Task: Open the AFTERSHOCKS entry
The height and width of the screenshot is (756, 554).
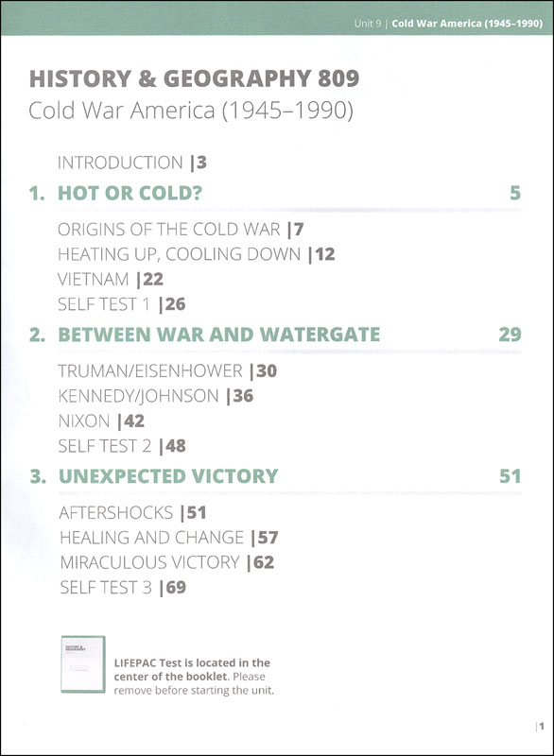Action: [x=132, y=512]
